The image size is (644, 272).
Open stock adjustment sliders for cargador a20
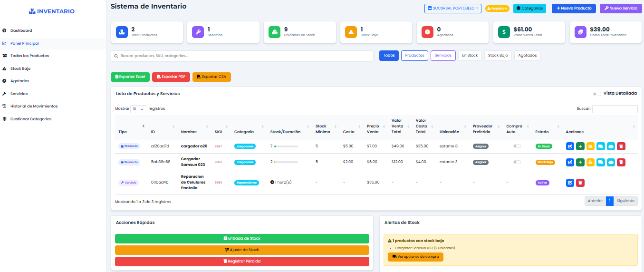click(x=590, y=146)
